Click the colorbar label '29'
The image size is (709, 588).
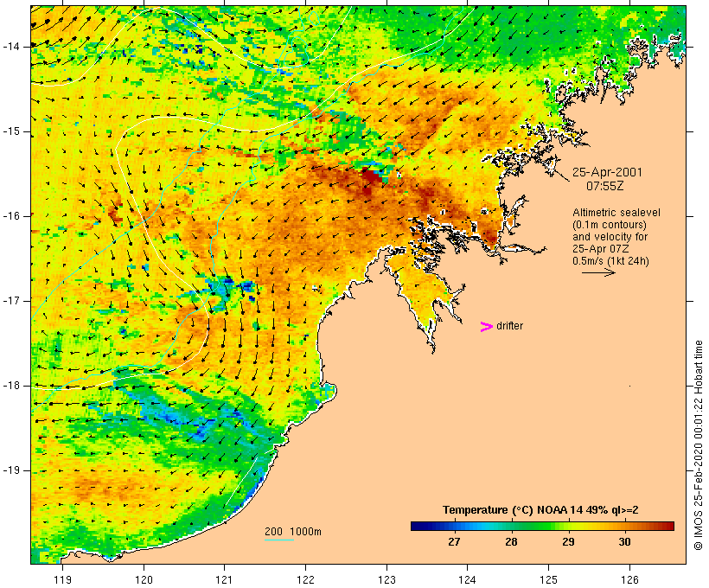pos(568,541)
